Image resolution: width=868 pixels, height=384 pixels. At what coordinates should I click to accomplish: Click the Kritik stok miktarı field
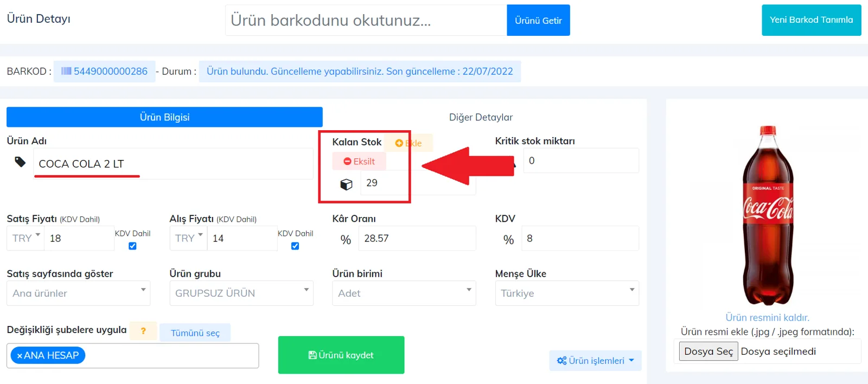point(581,161)
